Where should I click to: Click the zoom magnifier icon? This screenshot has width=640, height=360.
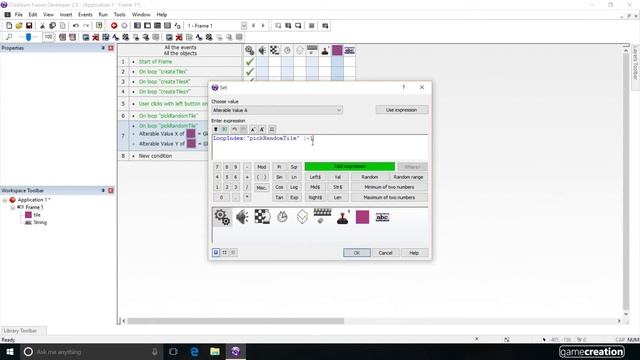(x=9, y=37)
